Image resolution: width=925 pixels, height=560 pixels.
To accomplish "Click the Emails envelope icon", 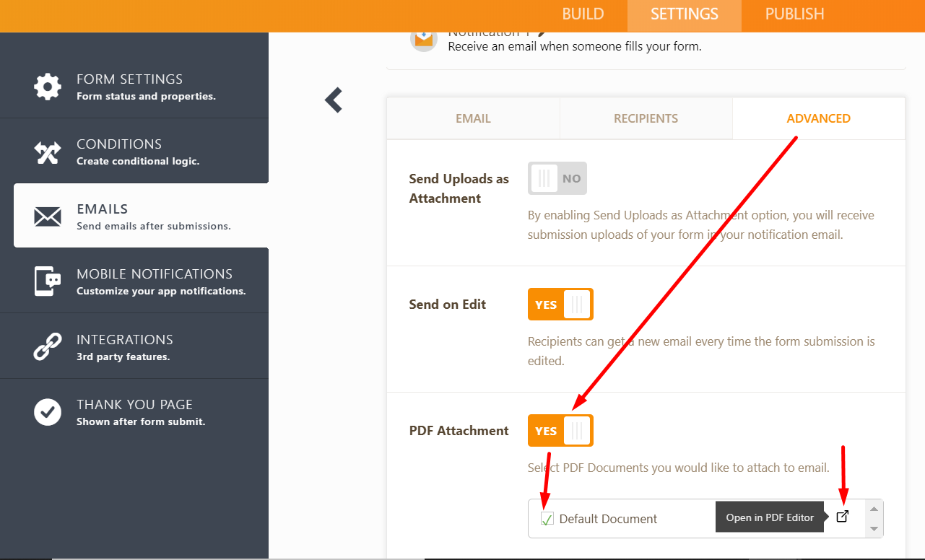I will tap(48, 216).
